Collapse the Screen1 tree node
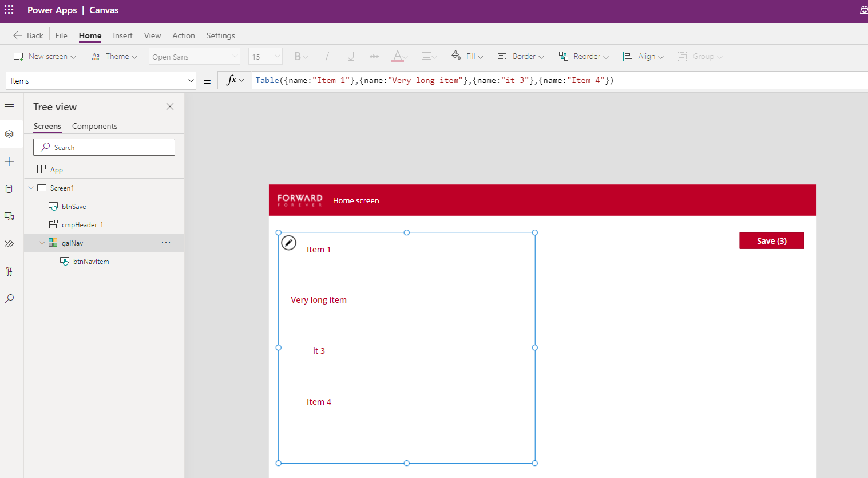This screenshot has width=868, height=478. tap(31, 188)
